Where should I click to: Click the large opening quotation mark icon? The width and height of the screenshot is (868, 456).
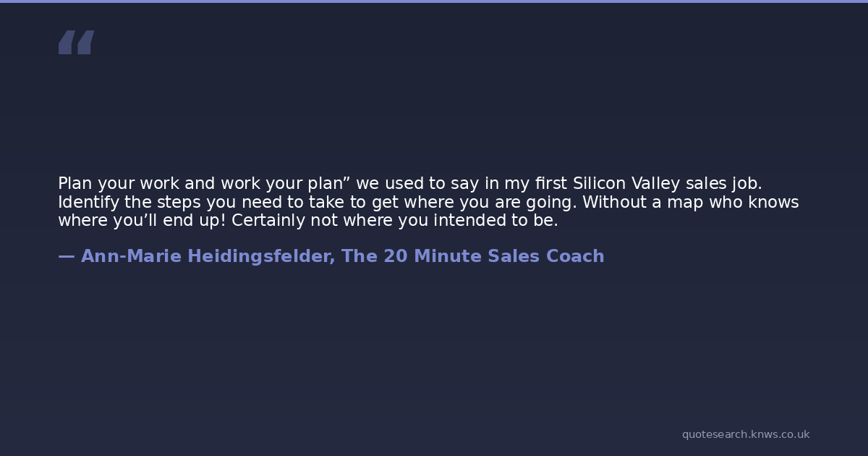pyautogui.click(x=76, y=43)
